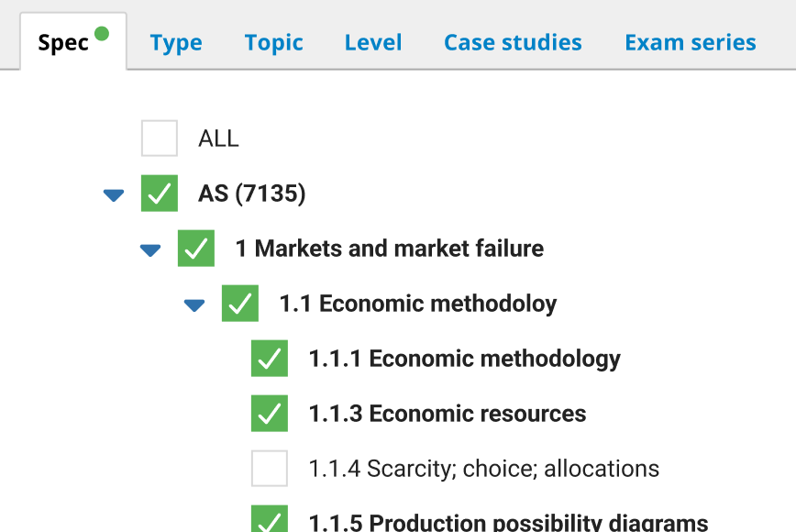This screenshot has height=532, width=796.
Task: Check 1.1.4 Scarcity; choice; allocations box
Action: (x=270, y=469)
